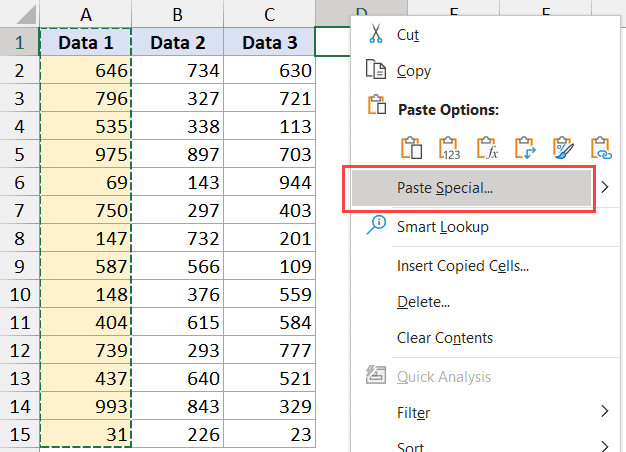Choose Copy from the context menu
This screenshot has width=626, height=452.
(414, 71)
